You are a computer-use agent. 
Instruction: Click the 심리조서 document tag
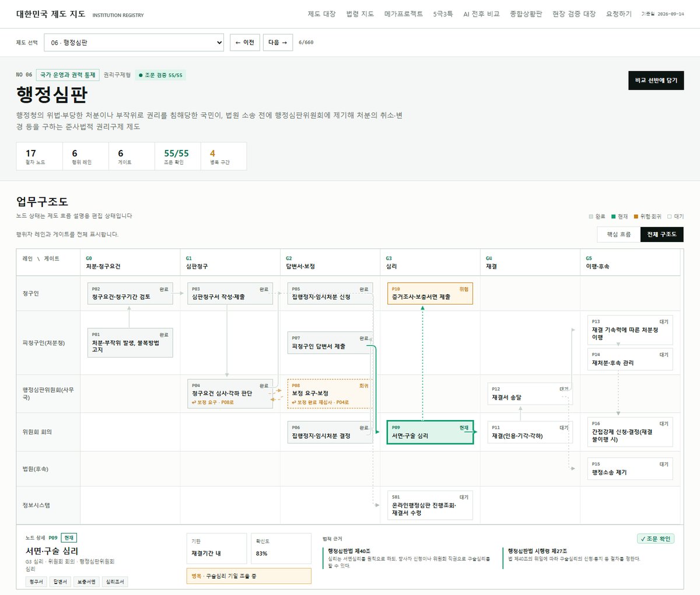115,582
